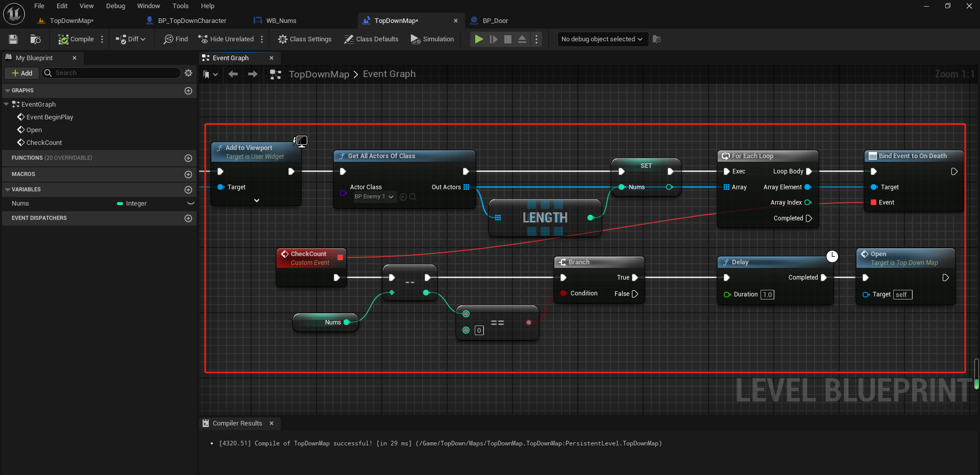Toggle Hide Unrelated nodes
980x475 pixels.
pos(226,39)
